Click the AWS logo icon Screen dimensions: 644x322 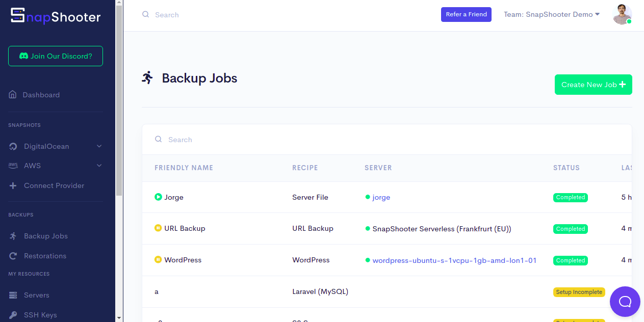tap(13, 166)
